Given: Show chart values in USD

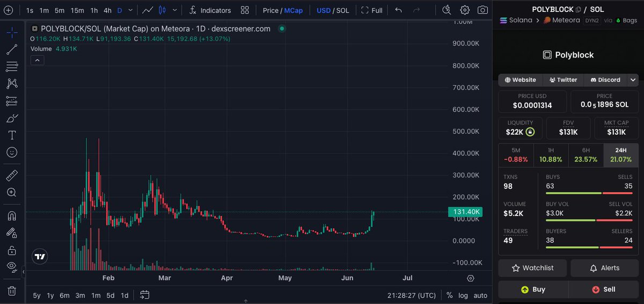Looking at the screenshot, I should (324, 10).
